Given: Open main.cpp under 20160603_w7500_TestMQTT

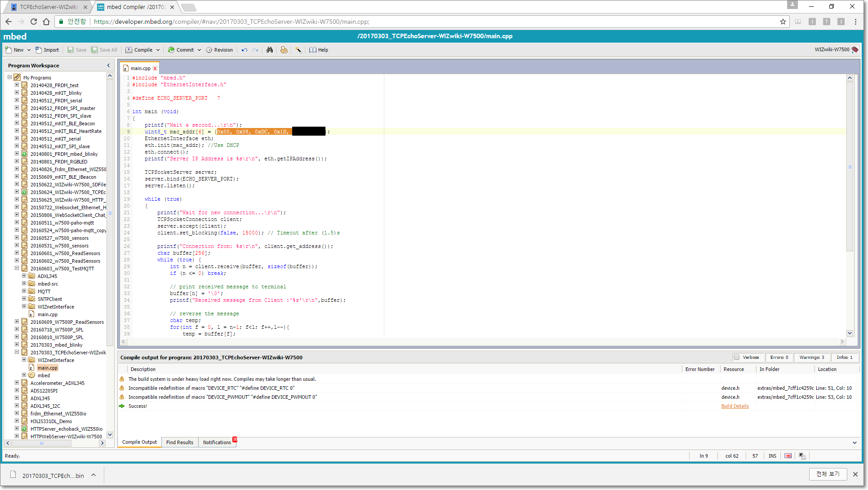Looking at the screenshot, I should point(47,314).
